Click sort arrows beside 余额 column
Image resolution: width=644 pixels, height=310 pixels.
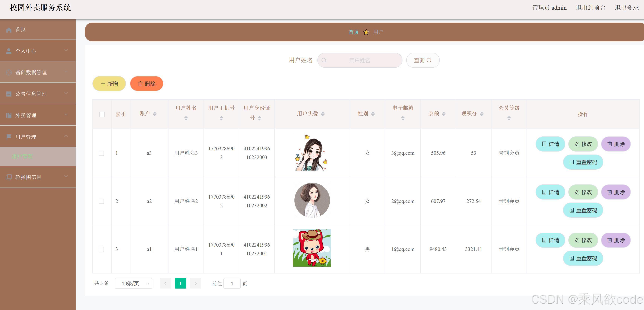444,114
